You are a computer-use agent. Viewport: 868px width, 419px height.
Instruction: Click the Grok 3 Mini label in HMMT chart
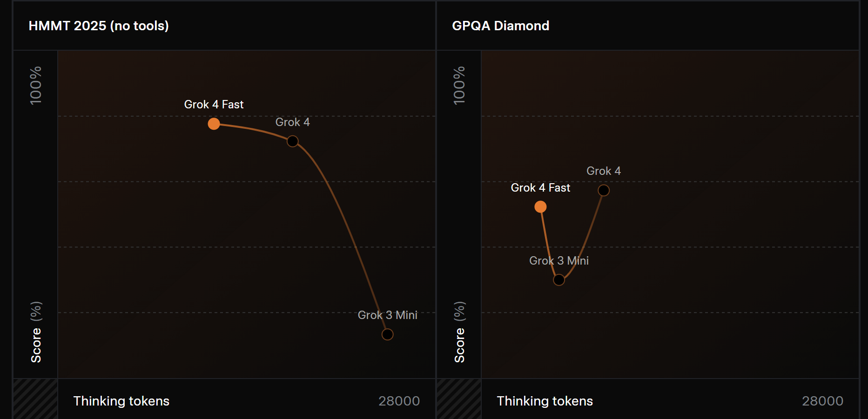(387, 315)
